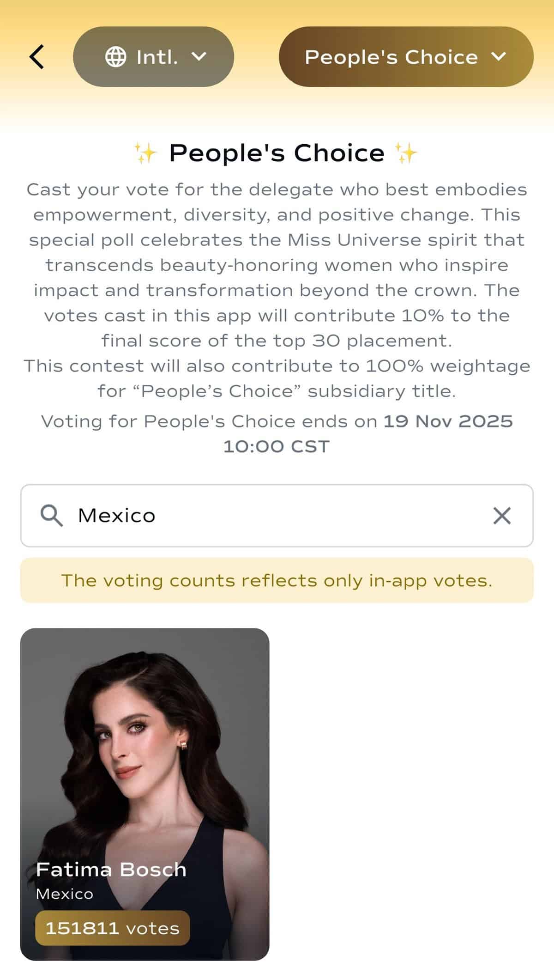Image resolution: width=554 pixels, height=980 pixels.
Task: Open the Intl. region label
Action: coord(157,57)
